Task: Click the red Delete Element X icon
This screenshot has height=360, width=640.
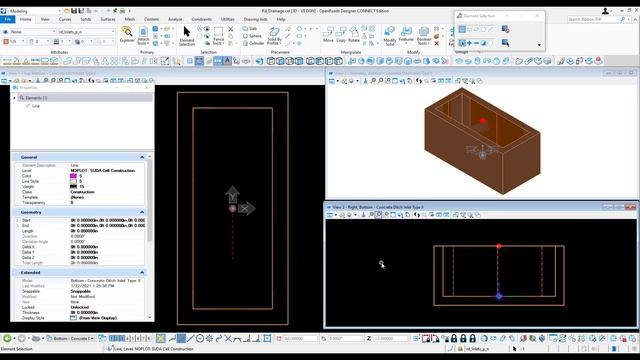Action: (x=437, y=43)
